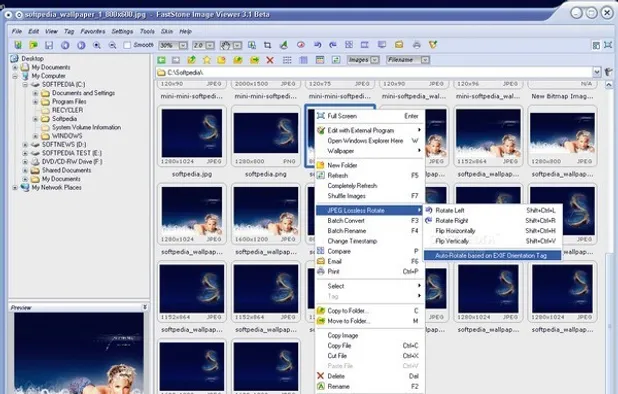This screenshot has height=394, width=618.
Task: Click the Red-Eye Removal icon
Action: point(301,45)
